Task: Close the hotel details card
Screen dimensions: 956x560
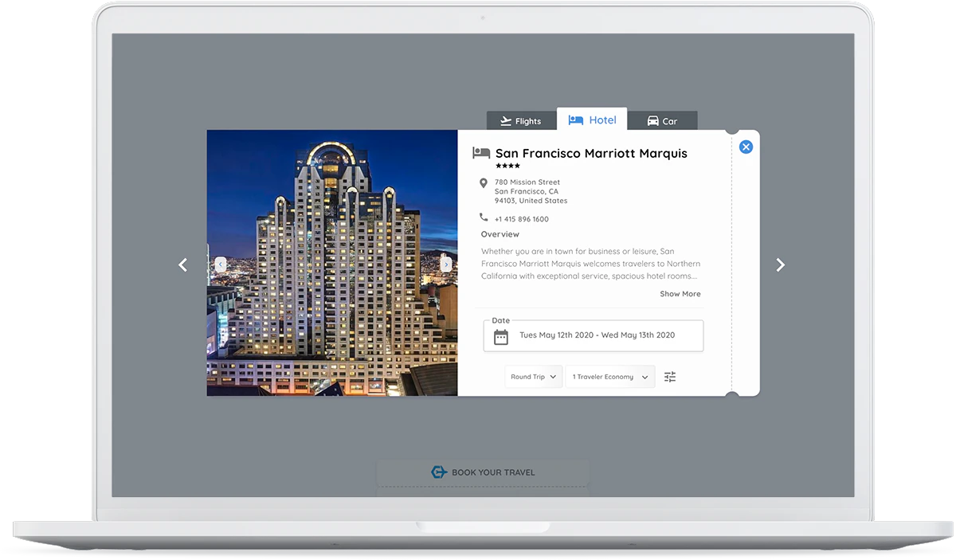Action: tap(746, 147)
